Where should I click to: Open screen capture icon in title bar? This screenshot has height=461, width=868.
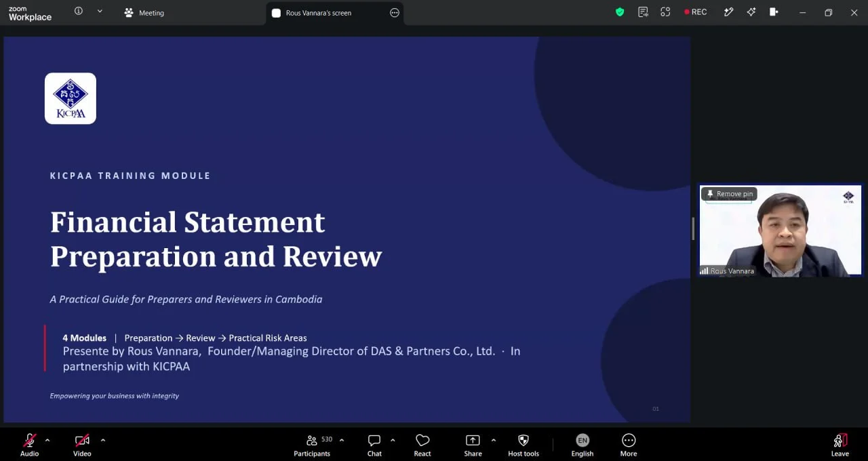(x=665, y=12)
